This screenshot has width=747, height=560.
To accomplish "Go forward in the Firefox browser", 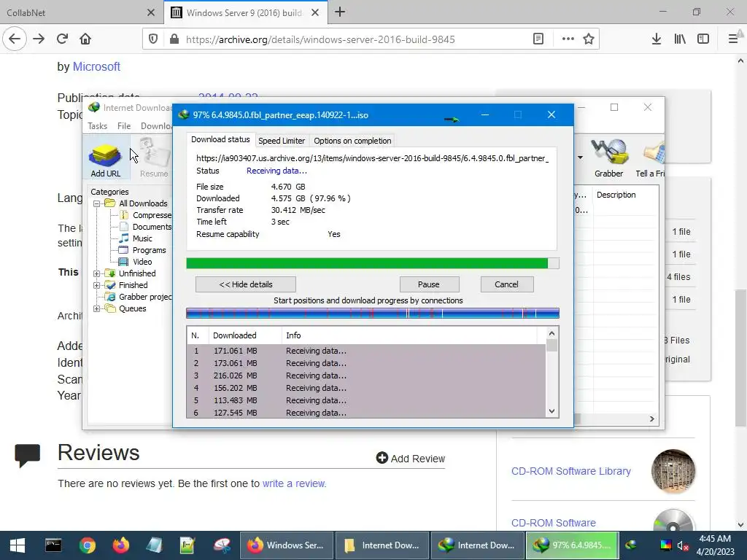I will click(39, 39).
